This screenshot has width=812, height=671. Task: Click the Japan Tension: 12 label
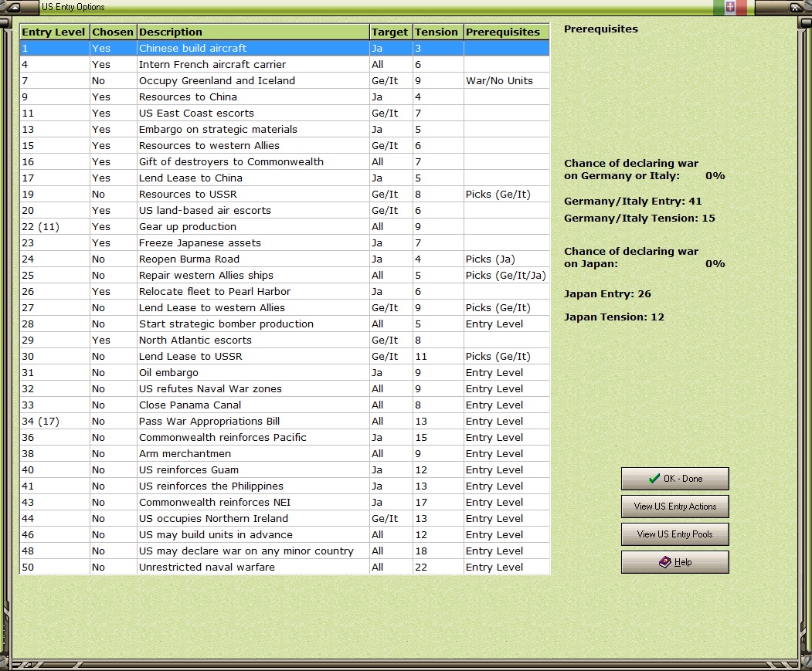(x=614, y=317)
